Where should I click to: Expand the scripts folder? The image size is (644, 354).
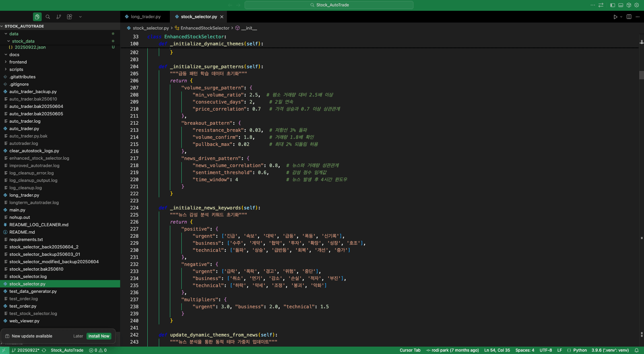click(x=60, y=70)
